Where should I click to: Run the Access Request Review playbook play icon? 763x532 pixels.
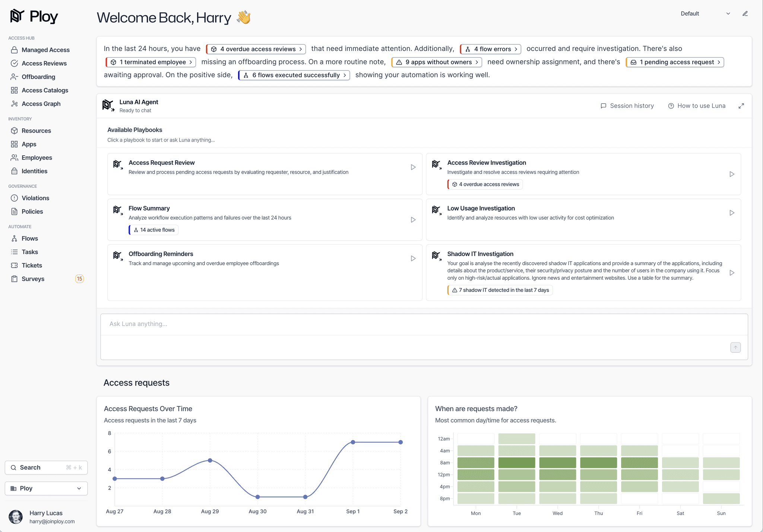(x=413, y=167)
